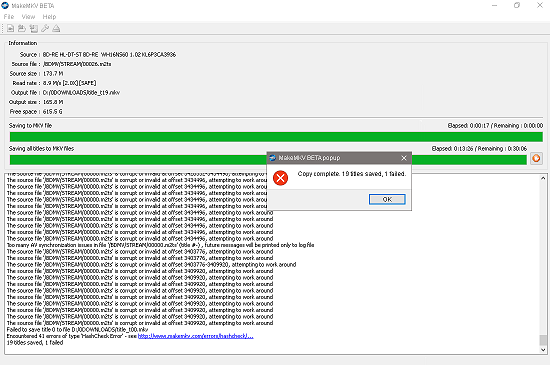
Task: Click the log scrollbar thumb
Action: pyautogui.click(x=543, y=340)
